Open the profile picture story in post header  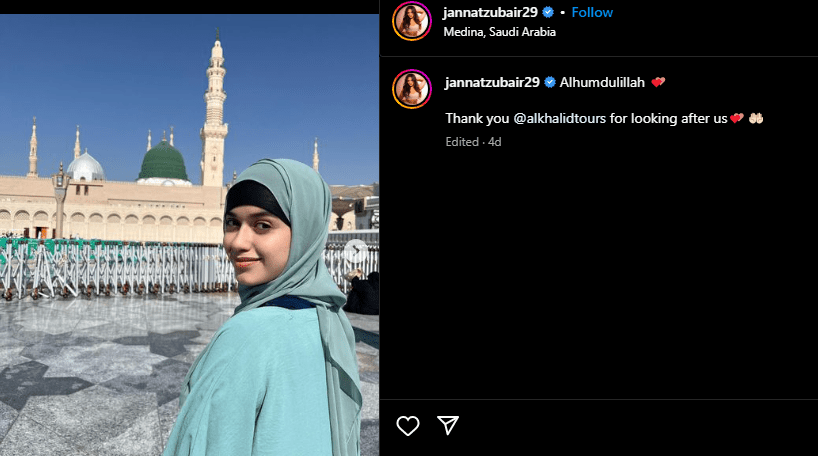(412, 21)
